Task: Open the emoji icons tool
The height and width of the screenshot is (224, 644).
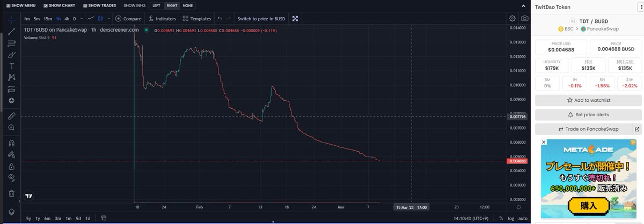Action: [x=12, y=101]
